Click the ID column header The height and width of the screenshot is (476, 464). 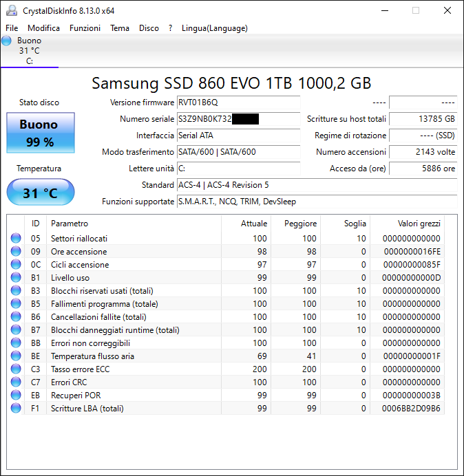[35, 224]
